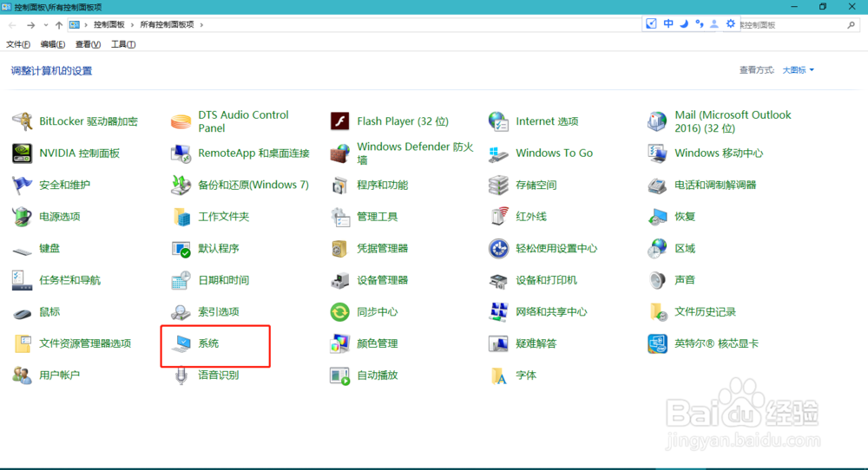Screen dimensions: 868x470
Task: Open 查看(V) menu
Action: (x=88, y=44)
